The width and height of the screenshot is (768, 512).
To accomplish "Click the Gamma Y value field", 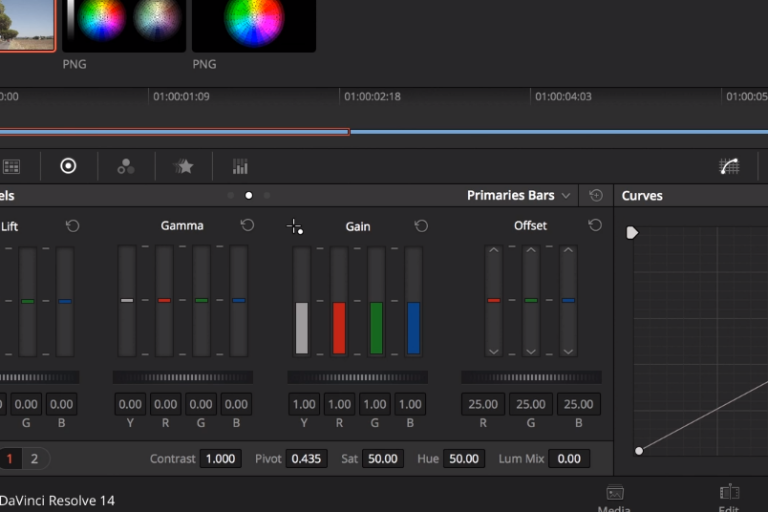I will click(x=130, y=404).
